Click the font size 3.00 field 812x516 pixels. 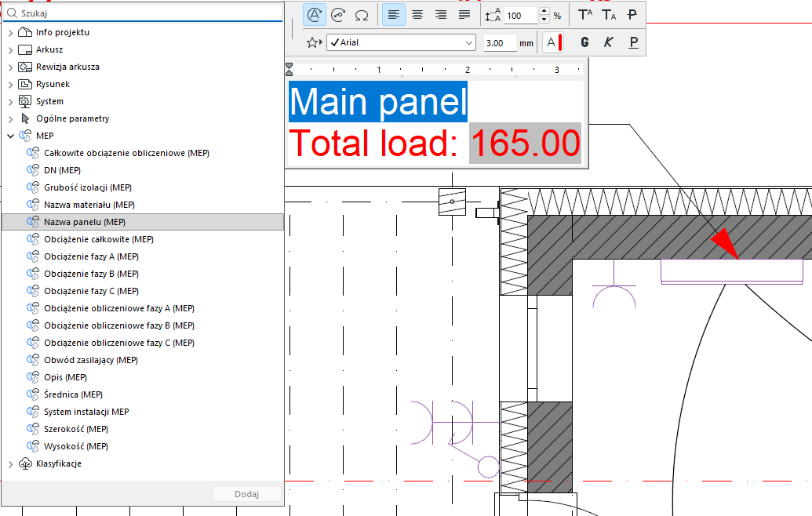click(500, 43)
